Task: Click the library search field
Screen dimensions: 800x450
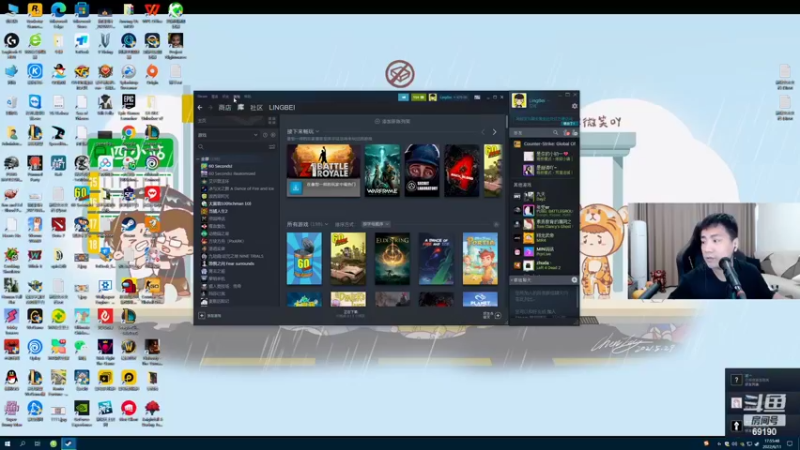Action: click(x=233, y=147)
